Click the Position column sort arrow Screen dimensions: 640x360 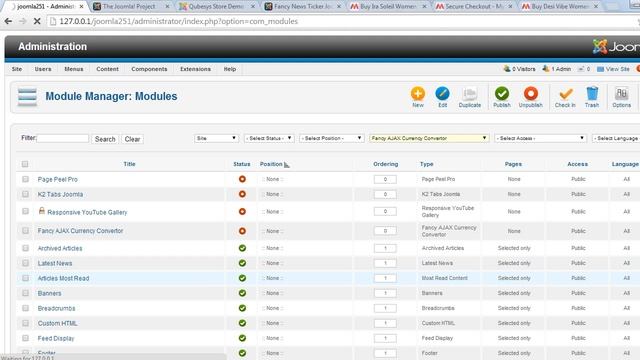[287, 165]
